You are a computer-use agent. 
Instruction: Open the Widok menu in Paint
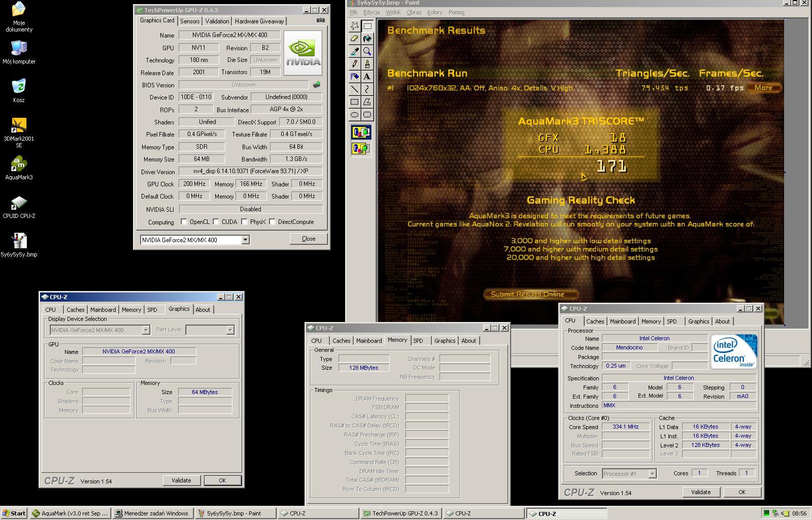tap(393, 12)
